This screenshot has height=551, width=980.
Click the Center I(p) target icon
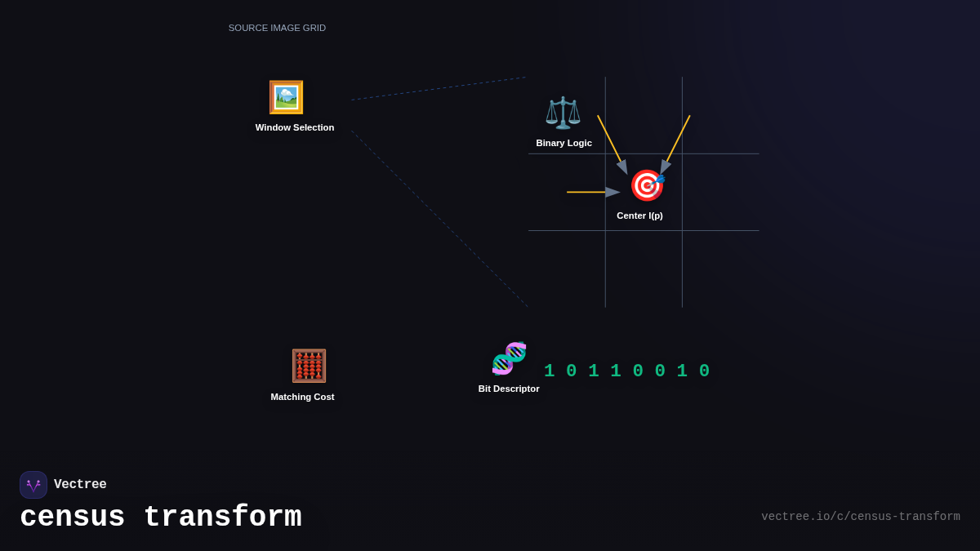click(x=647, y=185)
